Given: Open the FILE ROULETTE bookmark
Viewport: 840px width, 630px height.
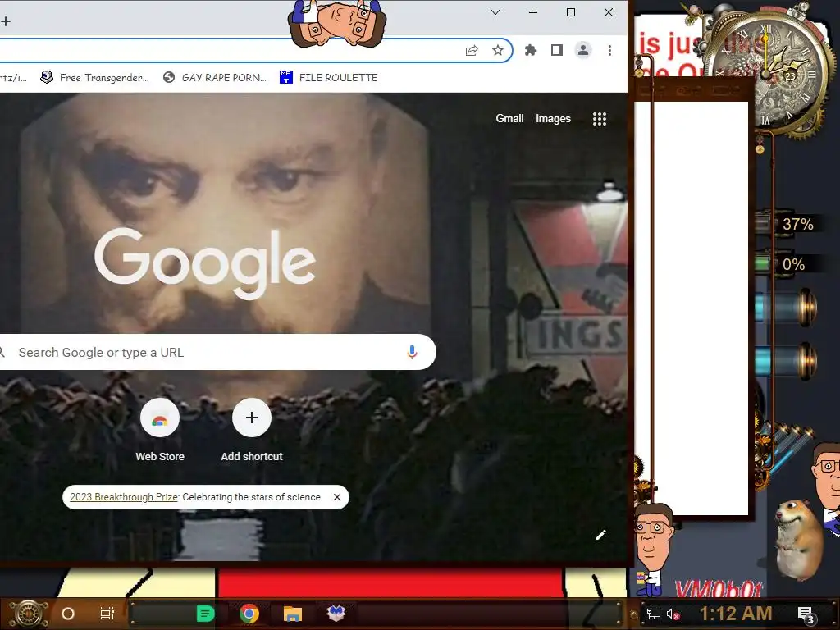Looking at the screenshot, I should point(328,78).
